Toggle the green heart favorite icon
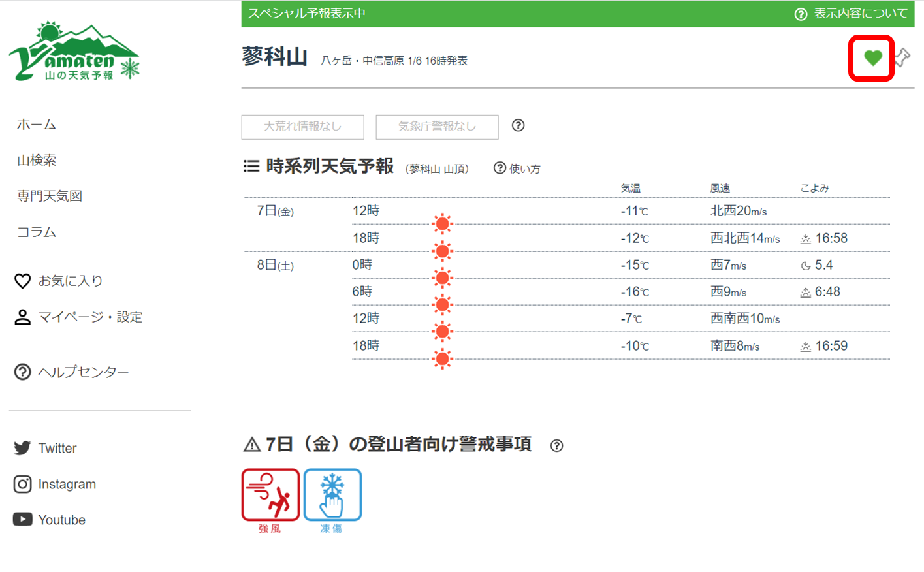Image resolution: width=924 pixels, height=572 pixels. coord(872,58)
